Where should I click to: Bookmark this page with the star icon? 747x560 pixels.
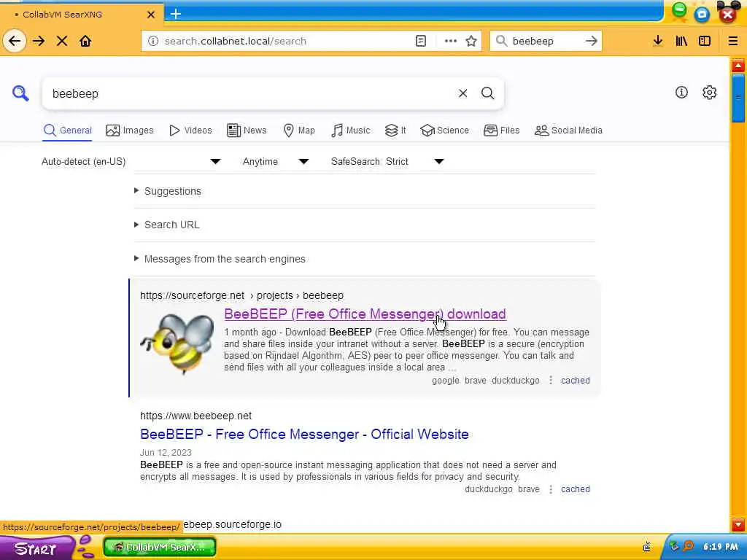tap(471, 41)
